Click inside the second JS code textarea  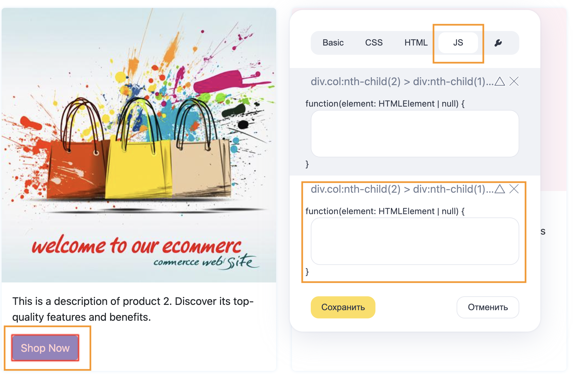(415, 241)
